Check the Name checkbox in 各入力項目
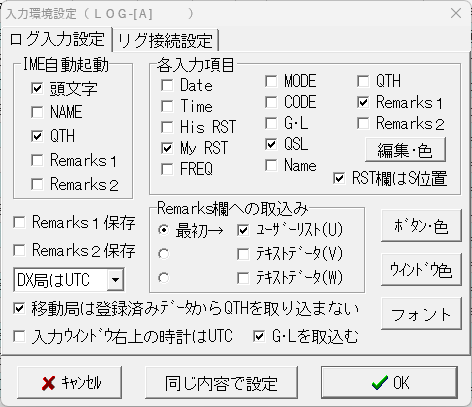The image size is (472, 407). [271, 165]
